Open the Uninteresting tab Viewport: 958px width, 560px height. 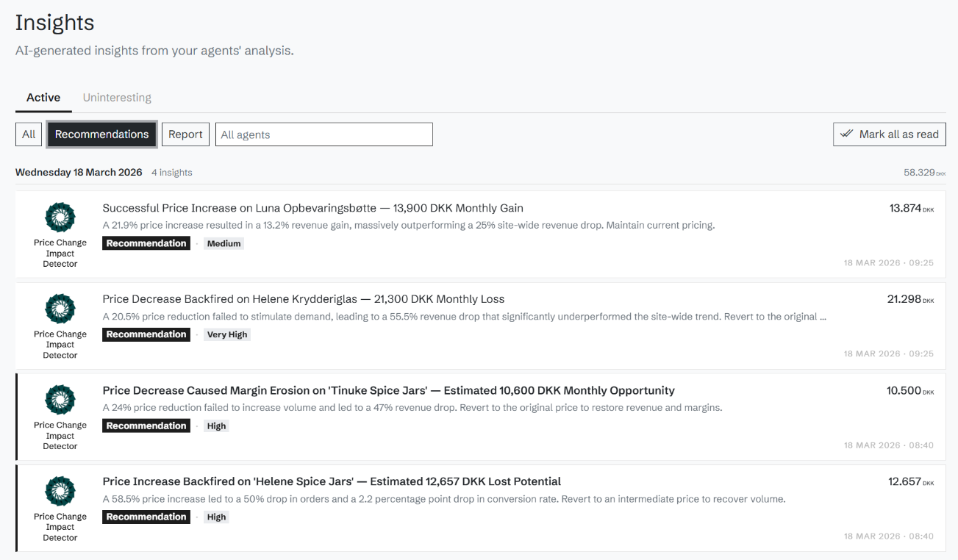(x=117, y=97)
